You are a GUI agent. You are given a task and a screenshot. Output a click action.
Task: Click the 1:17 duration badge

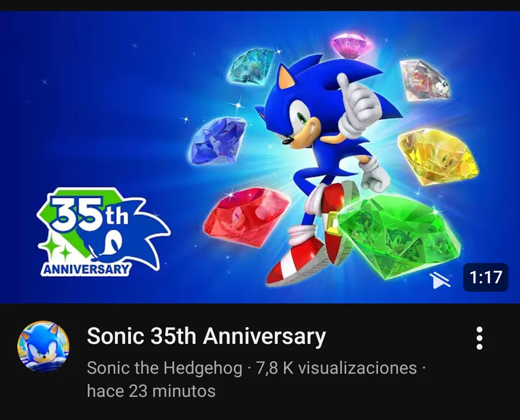[x=485, y=277]
